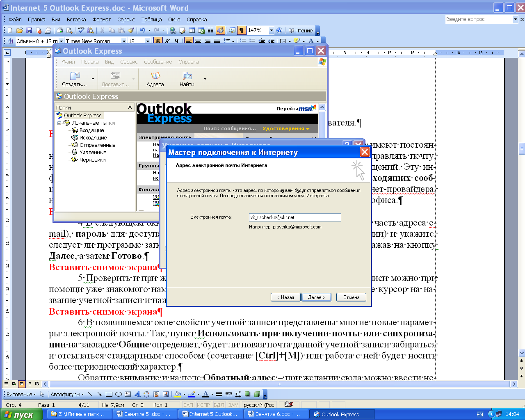Image resolution: width=525 pixels, height=420 pixels.
Task: Select the oval drawing tool
Action: pyautogui.click(x=119, y=394)
